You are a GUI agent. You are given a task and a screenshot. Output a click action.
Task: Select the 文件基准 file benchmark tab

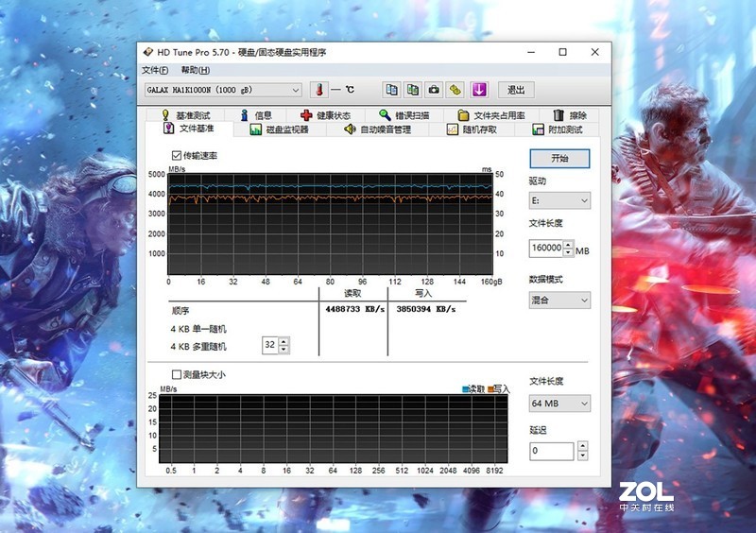coord(189,129)
